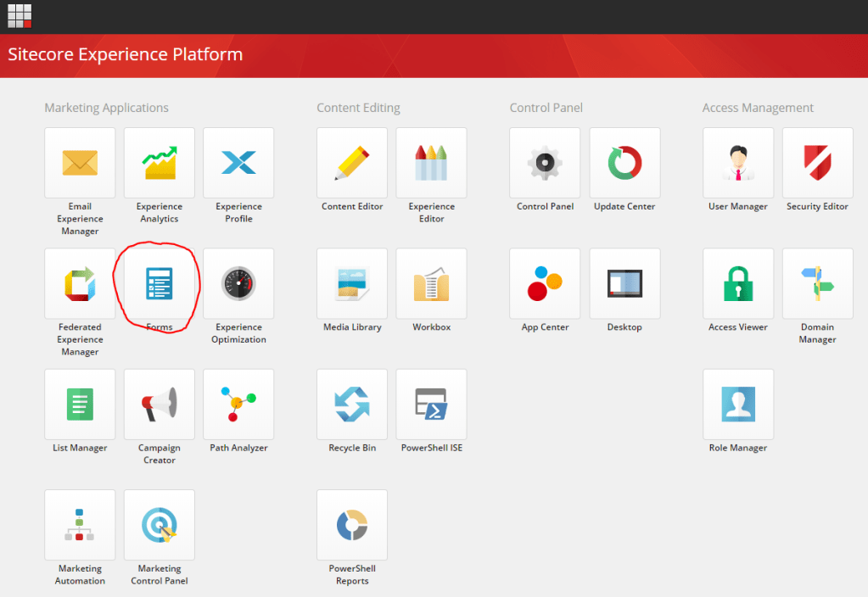The image size is (868, 597).
Task: Open Federated Experience Manager
Action: coord(80,284)
